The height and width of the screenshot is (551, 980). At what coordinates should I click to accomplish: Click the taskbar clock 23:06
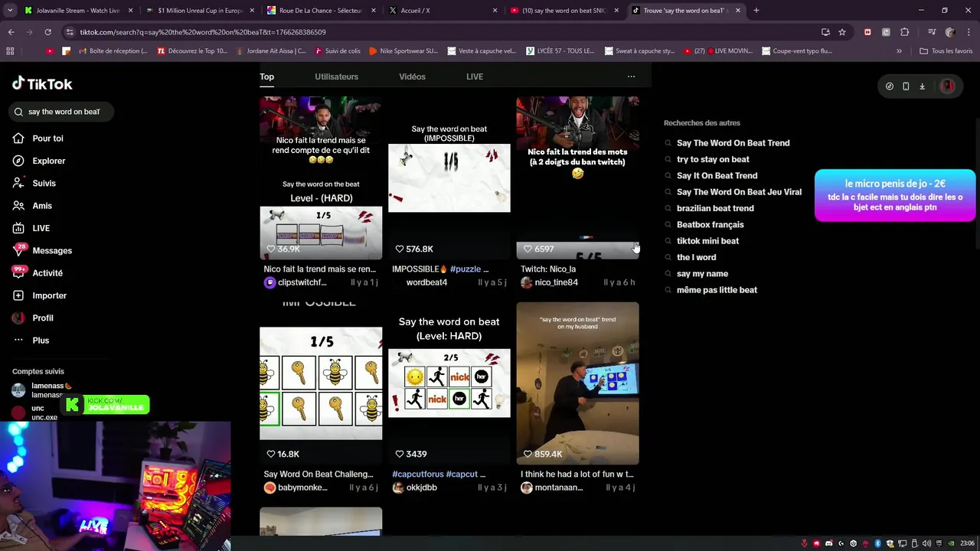(968, 543)
